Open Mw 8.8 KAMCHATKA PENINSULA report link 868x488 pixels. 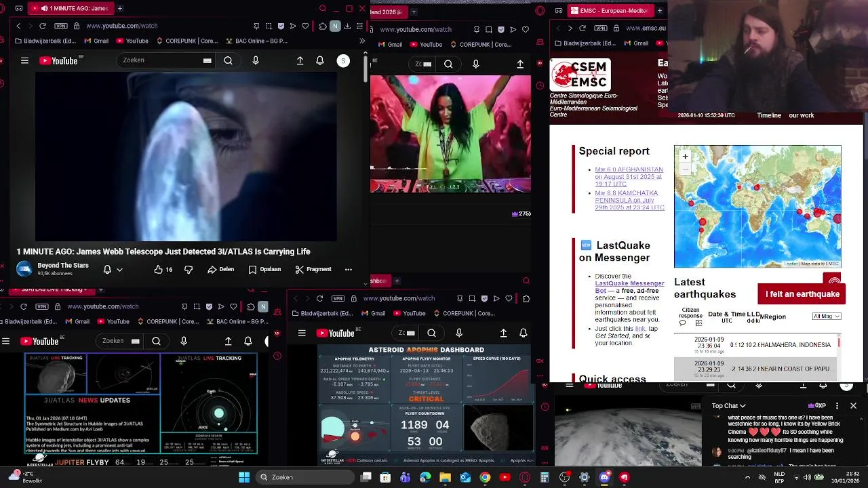629,200
